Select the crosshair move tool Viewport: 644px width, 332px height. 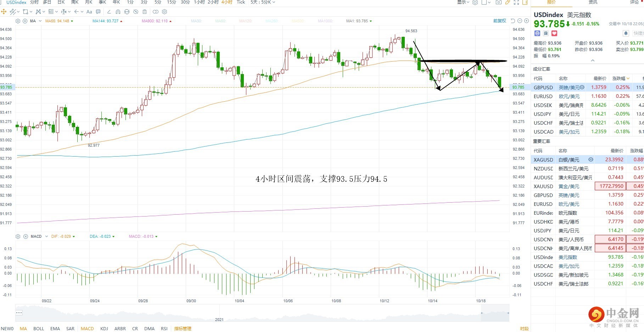(x=4, y=12)
